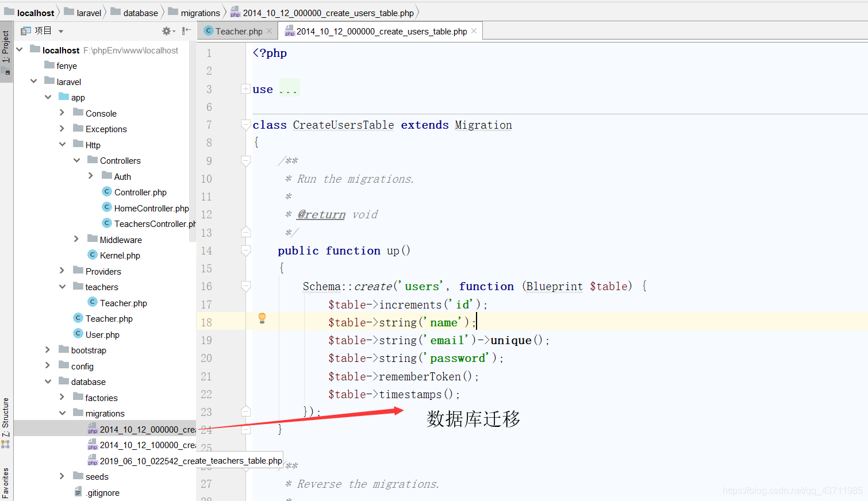The width and height of the screenshot is (868, 501).
Task: Click the folder icon of seeds
Action: 78,476
